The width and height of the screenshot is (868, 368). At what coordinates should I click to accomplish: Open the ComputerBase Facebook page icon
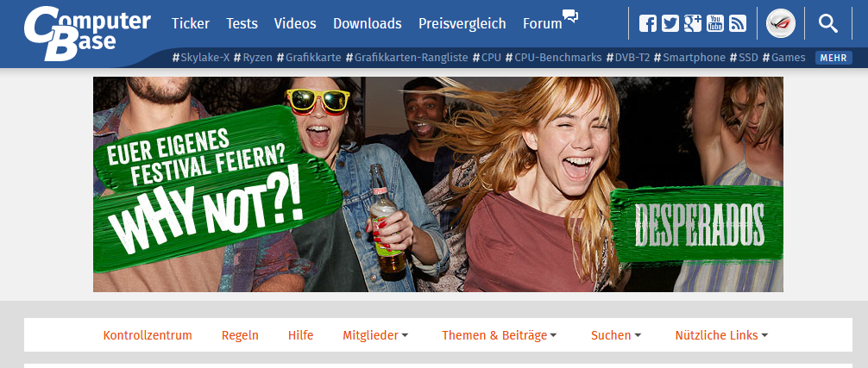pyautogui.click(x=648, y=23)
